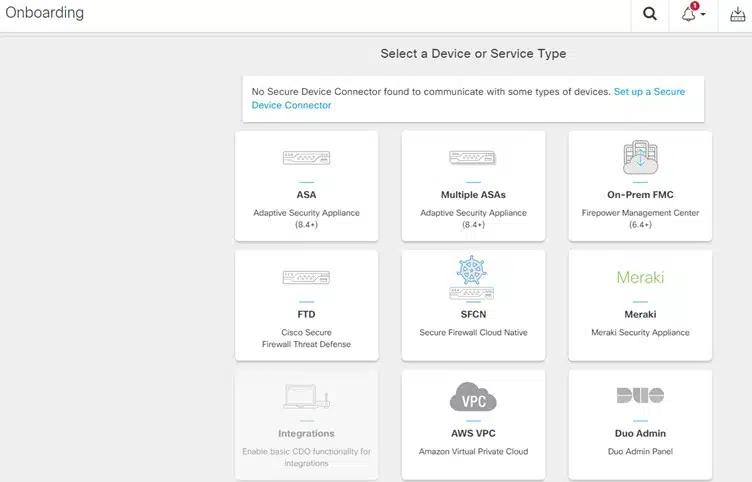752x482 pixels.
Task: Click the AWS VPC cloud icon
Action: [x=473, y=397]
